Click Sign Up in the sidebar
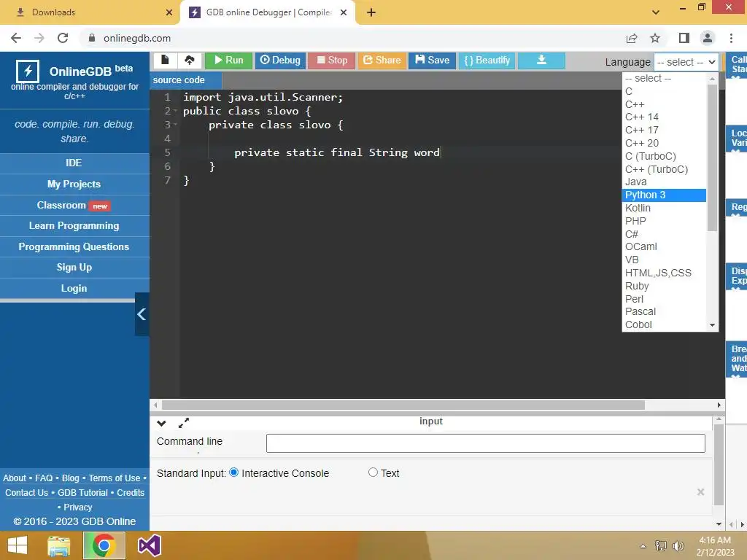The width and height of the screenshot is (747, 560). pos(74,268)
